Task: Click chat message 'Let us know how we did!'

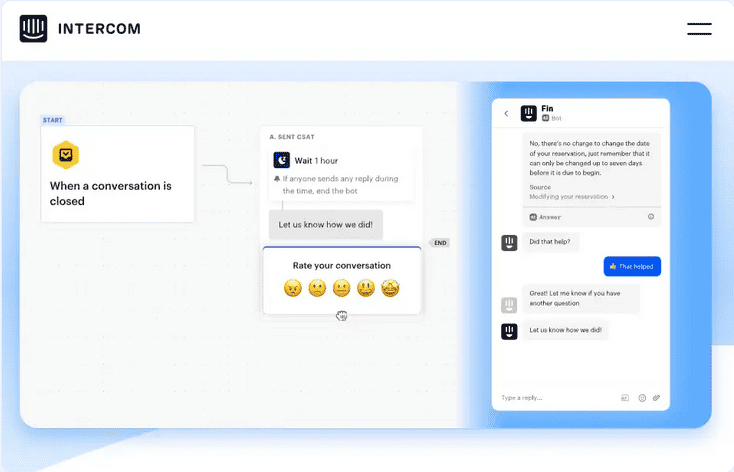Action: click(565, 330)
